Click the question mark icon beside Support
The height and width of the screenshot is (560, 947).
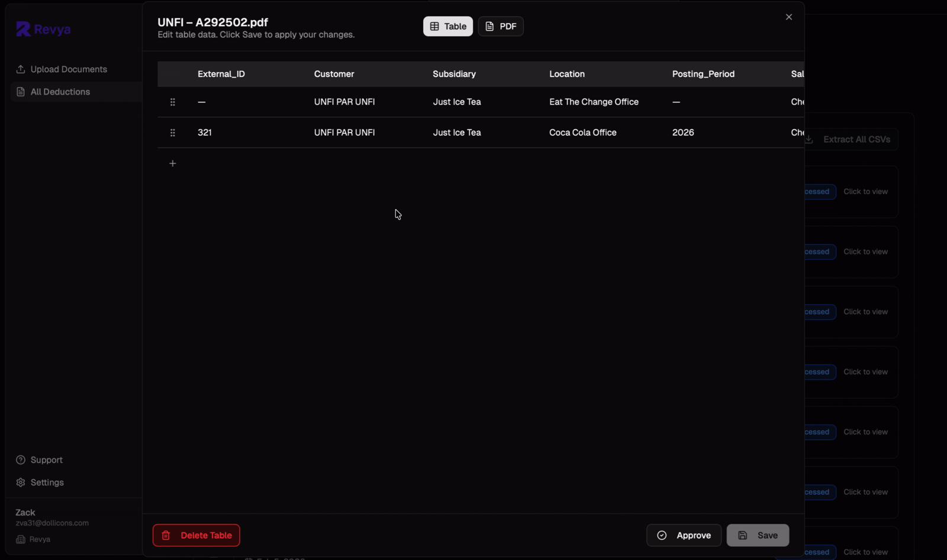pyautogui.click(x=21, y=460)
